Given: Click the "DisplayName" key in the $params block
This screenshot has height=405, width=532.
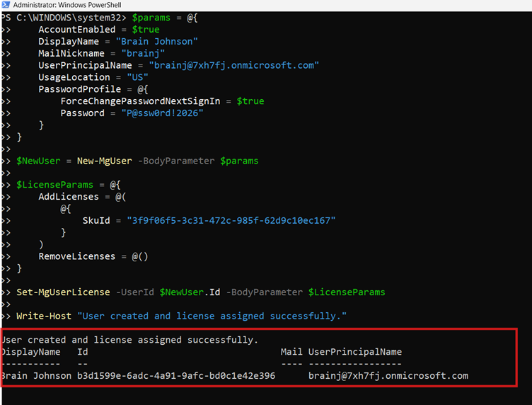Looking at the screenshot, I should (69, 41).
